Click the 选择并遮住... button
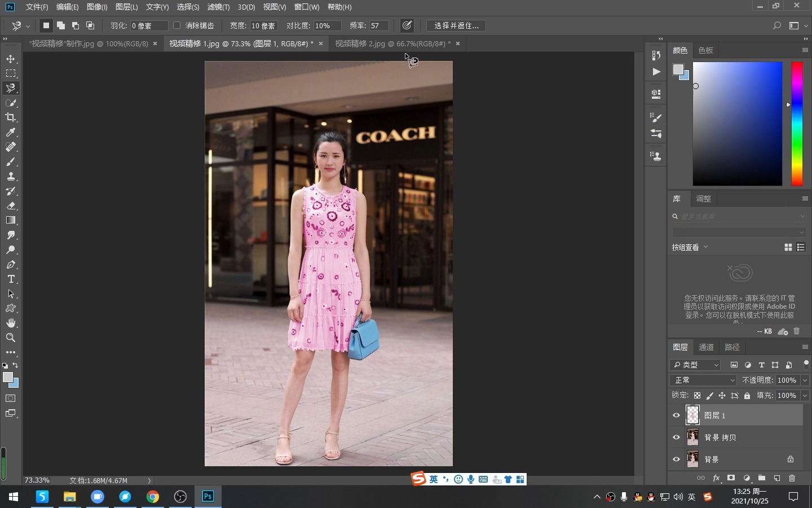812x508 pixels. point(456,25)
